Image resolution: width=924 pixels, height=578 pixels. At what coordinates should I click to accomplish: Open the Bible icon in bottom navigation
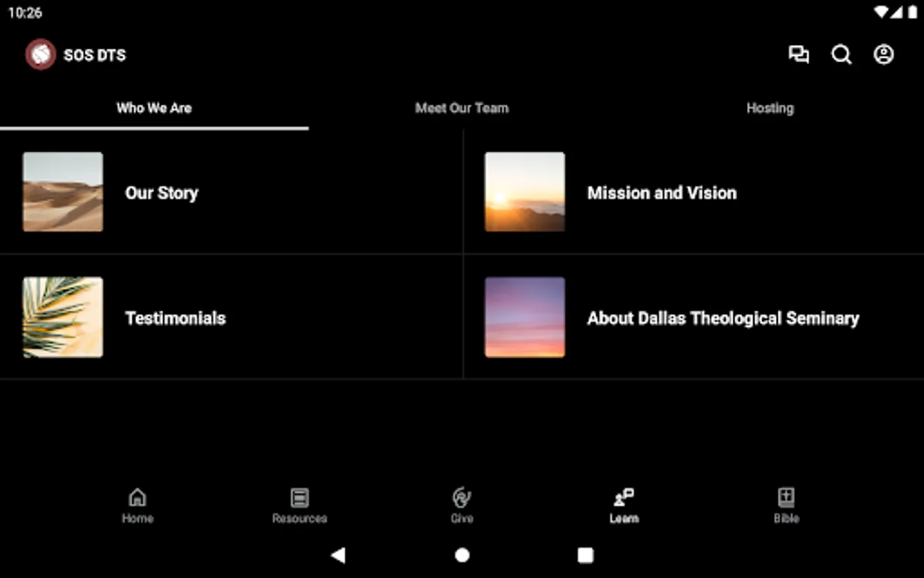pyautogui.click(x=786, y=504)
